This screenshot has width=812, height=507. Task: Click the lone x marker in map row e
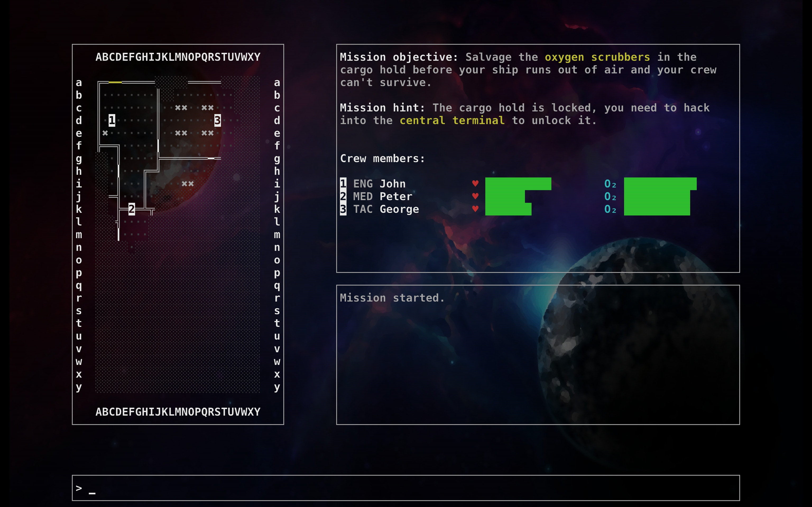tap(105, 133)
